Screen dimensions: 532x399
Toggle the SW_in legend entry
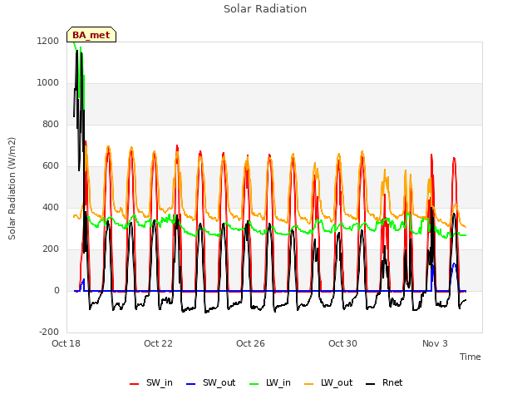pos(151,382)
